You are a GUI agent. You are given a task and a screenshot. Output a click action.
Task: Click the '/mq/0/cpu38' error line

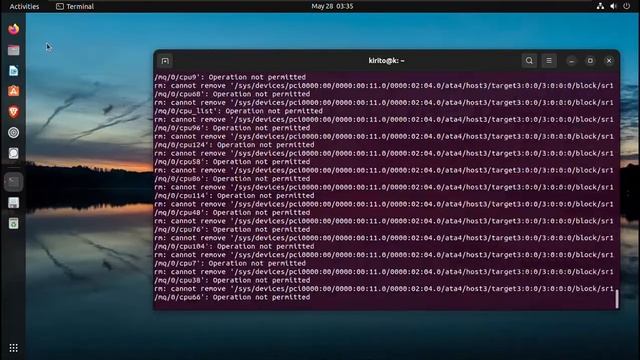tap(232, 280)
